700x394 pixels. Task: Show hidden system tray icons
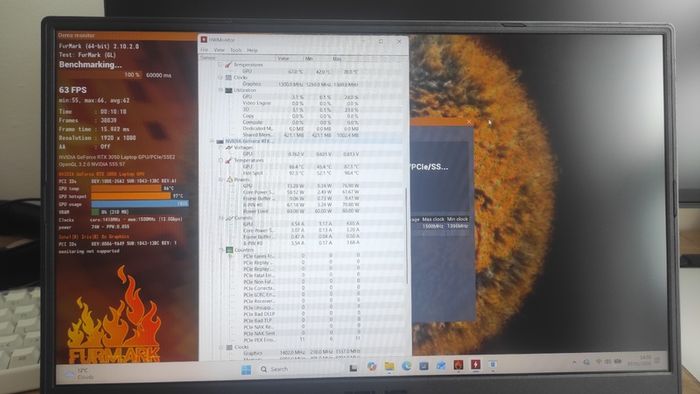[x=574, y=362]
